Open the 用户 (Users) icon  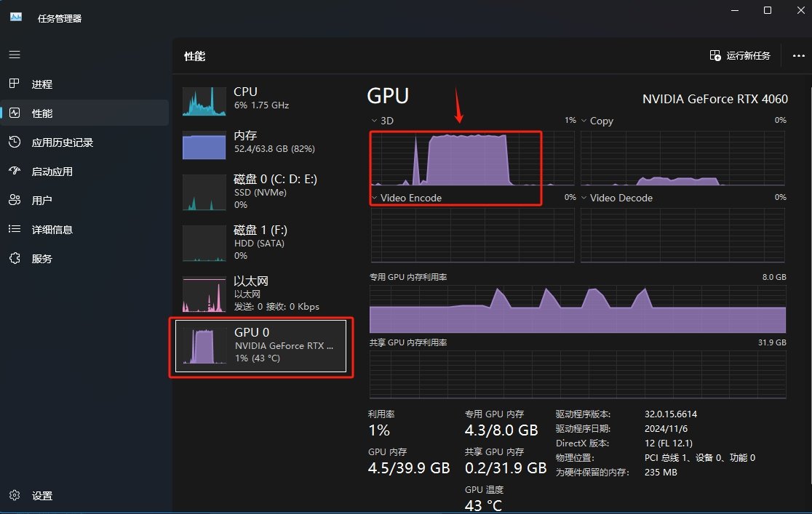(x=15, y=201)
